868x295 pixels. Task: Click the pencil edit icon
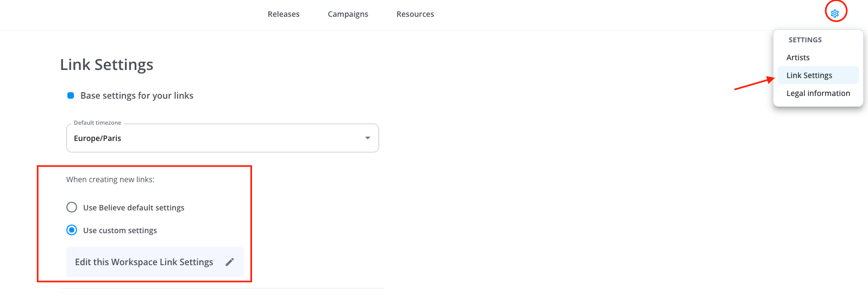(x=230, y=262)
